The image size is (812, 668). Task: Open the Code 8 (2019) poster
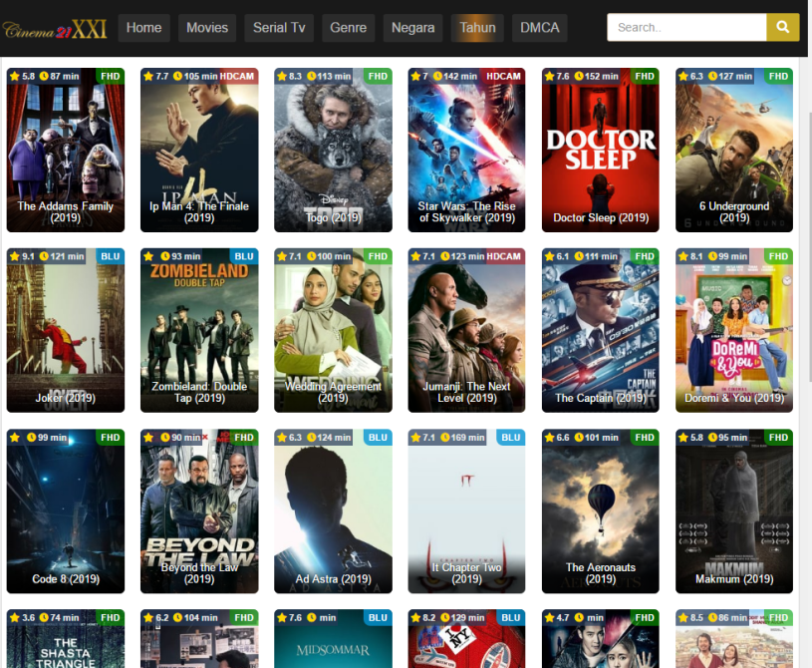coord(66,511)
